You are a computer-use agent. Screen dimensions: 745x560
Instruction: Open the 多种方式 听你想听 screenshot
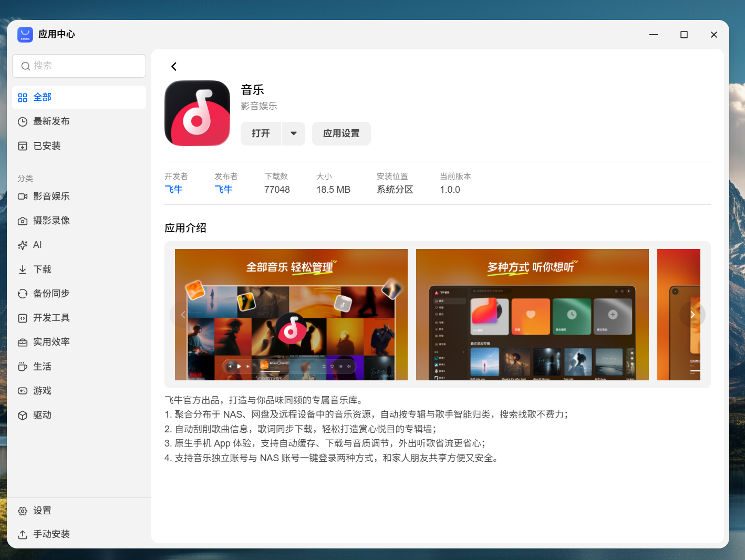coord(532,315)
